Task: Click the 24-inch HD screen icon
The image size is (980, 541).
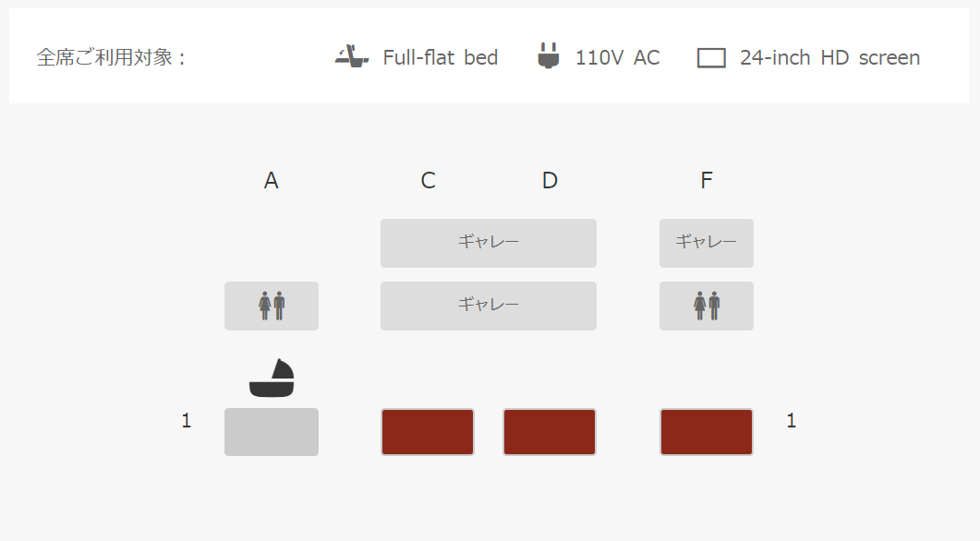Action: [711, 58]
